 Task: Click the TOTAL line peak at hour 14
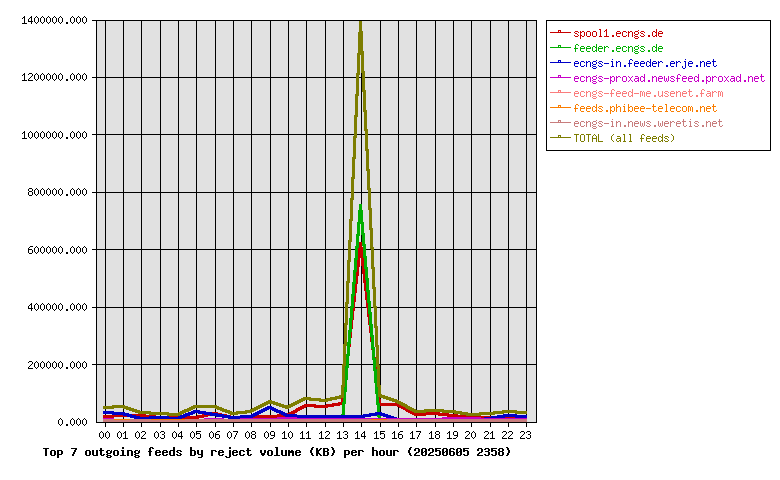(361, 22)
